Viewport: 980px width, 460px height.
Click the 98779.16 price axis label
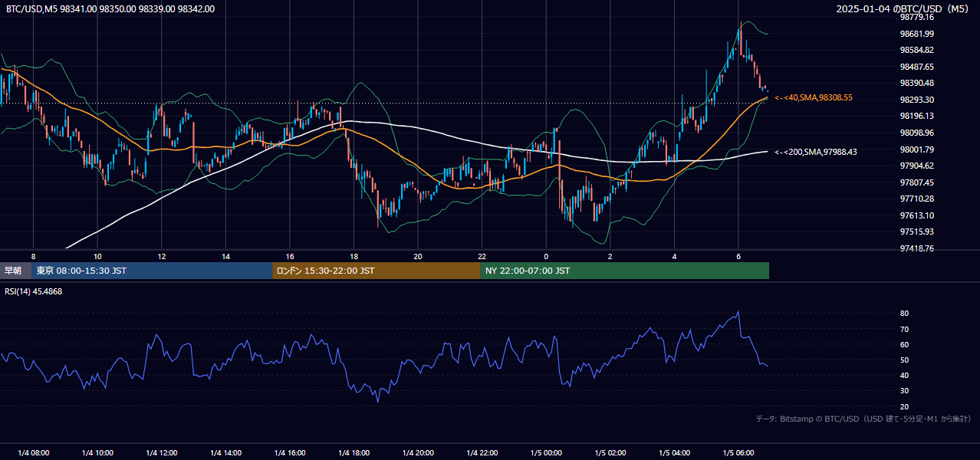(x=917, y=17)
